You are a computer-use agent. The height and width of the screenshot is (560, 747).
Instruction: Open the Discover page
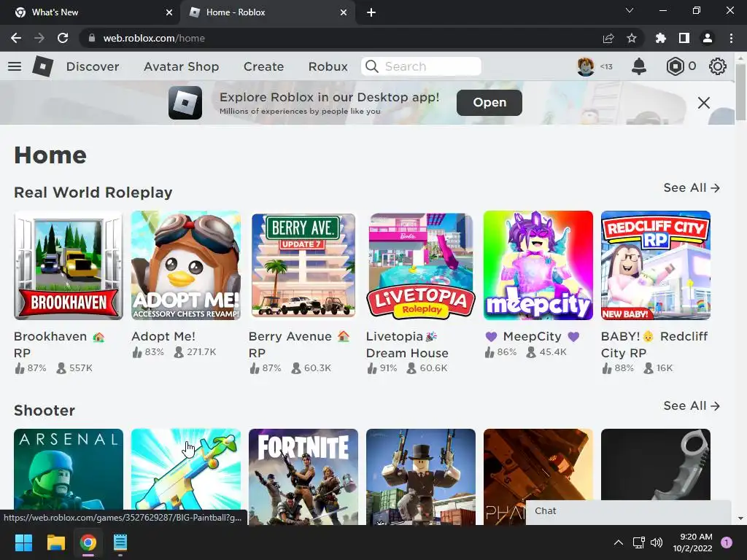93,66
